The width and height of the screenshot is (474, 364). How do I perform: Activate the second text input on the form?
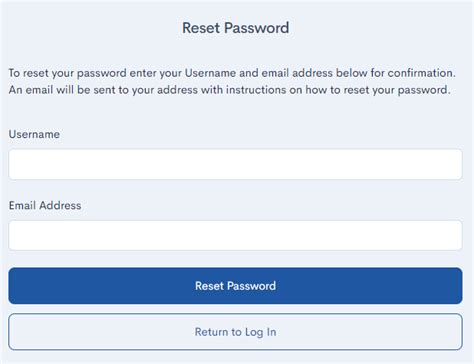tap(235, 235)
